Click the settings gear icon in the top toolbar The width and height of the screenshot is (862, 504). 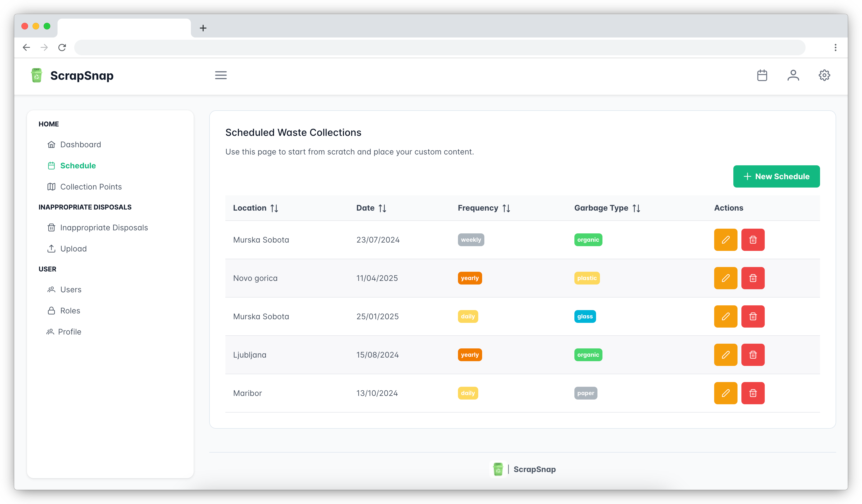(825, 75)
